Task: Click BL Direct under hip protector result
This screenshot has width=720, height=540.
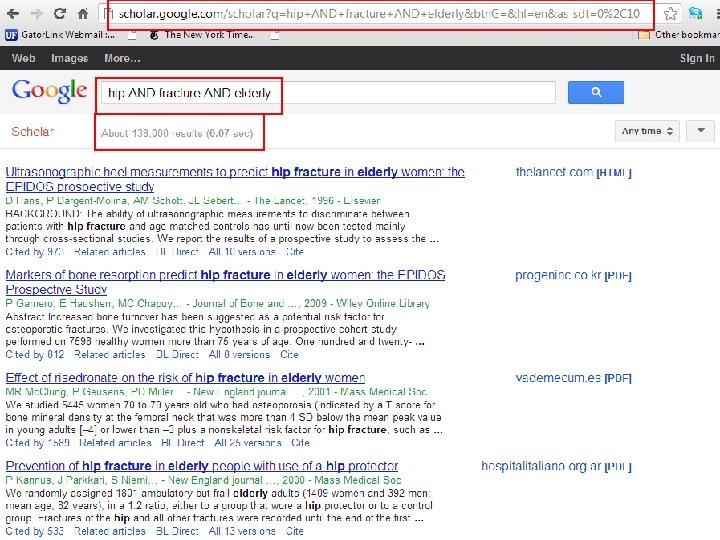Action: 177,531
